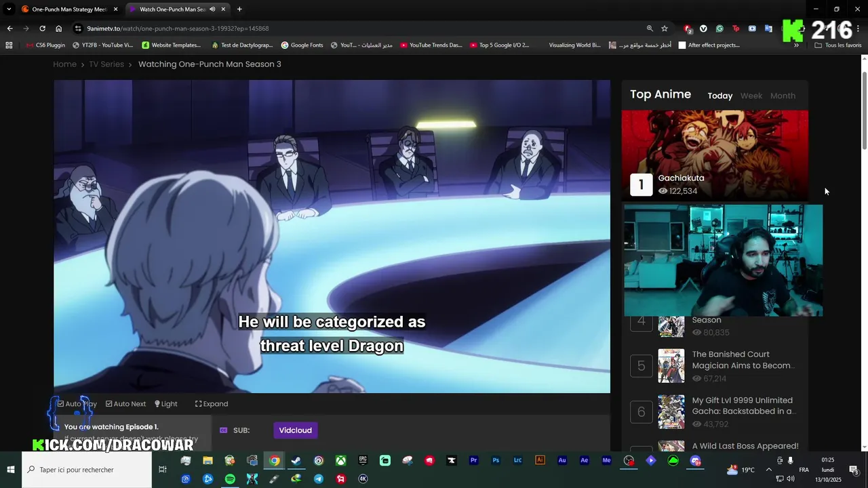Launch Photoshop from the taskbar

coord(496,461)
